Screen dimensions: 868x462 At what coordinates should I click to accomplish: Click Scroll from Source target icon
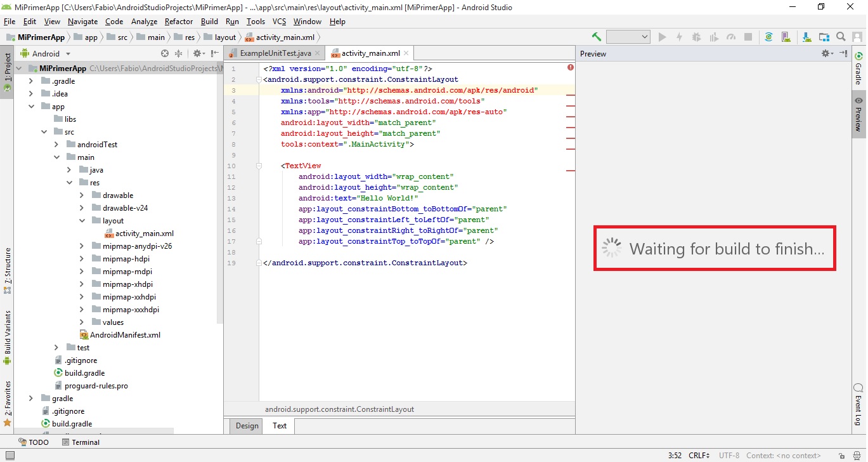(x=165, y=54)
